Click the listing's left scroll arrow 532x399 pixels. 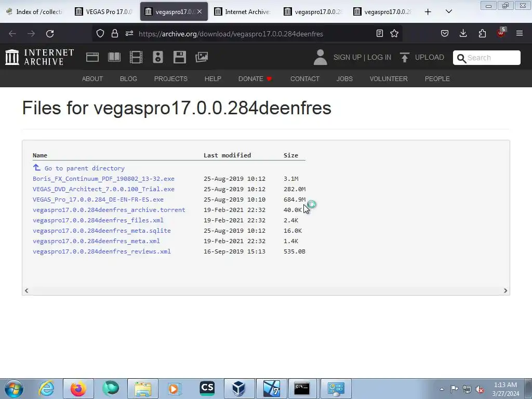pos(26,291)
